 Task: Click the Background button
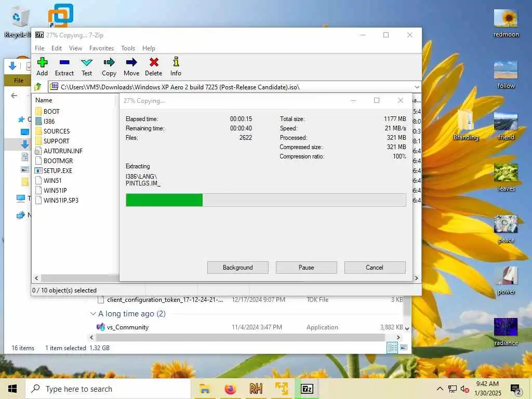pyautogui.click(x=237, y=268)
